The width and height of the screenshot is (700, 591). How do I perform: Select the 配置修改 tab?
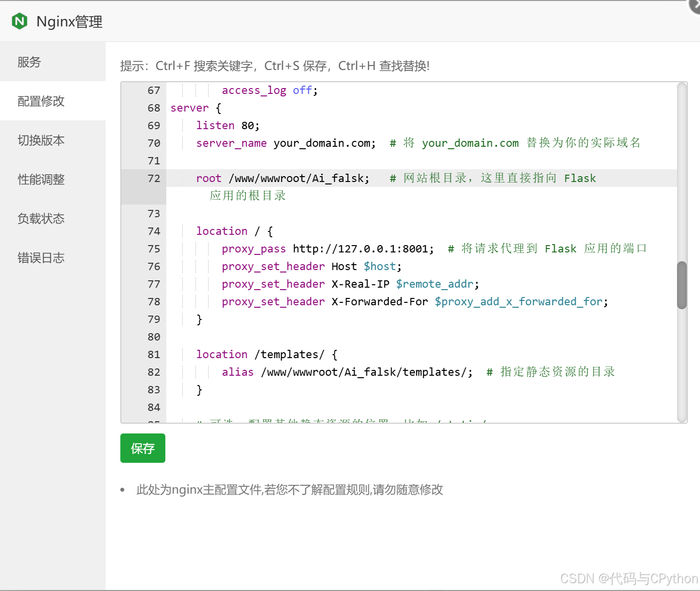[53, 101]
